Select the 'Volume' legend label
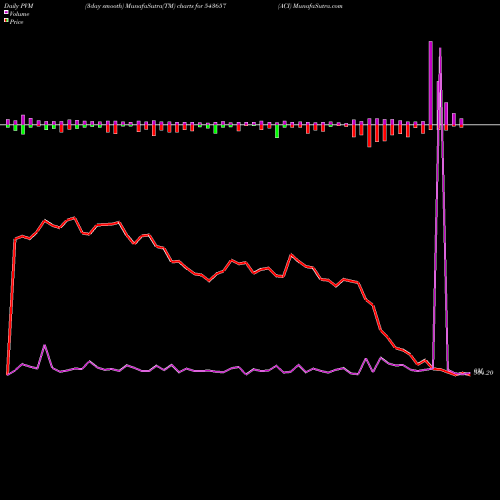 point(19,14)
